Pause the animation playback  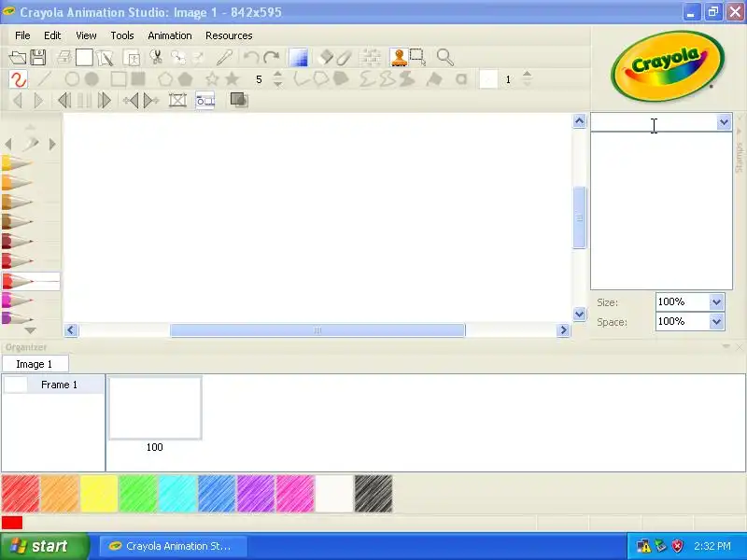pyautogui.click(x=84, y=101)
